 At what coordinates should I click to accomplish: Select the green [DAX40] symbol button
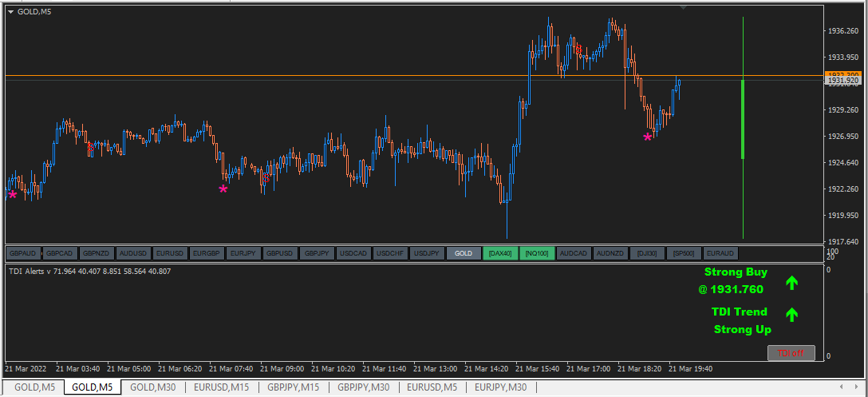click(500, 253)
